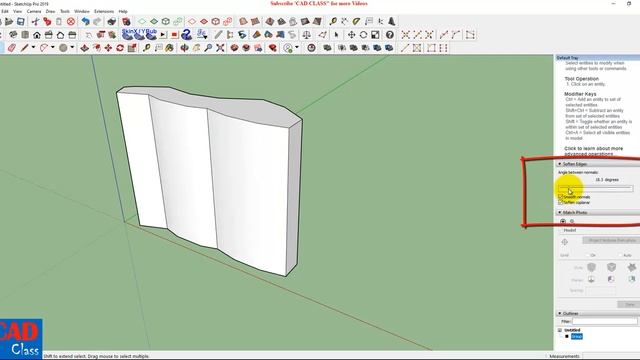Select the Zoom magnifier tool
The width and height of the screenshot is (640, 360).
[208, 48]
